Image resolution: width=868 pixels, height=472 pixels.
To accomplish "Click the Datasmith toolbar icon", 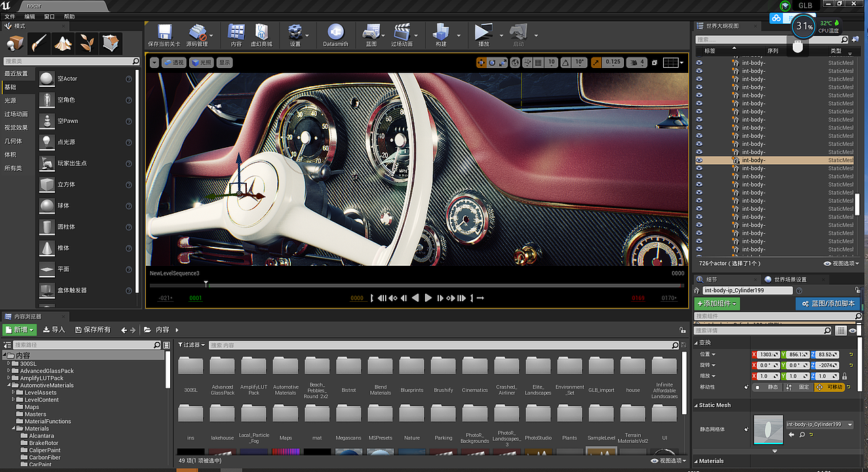I will [335, 32].
